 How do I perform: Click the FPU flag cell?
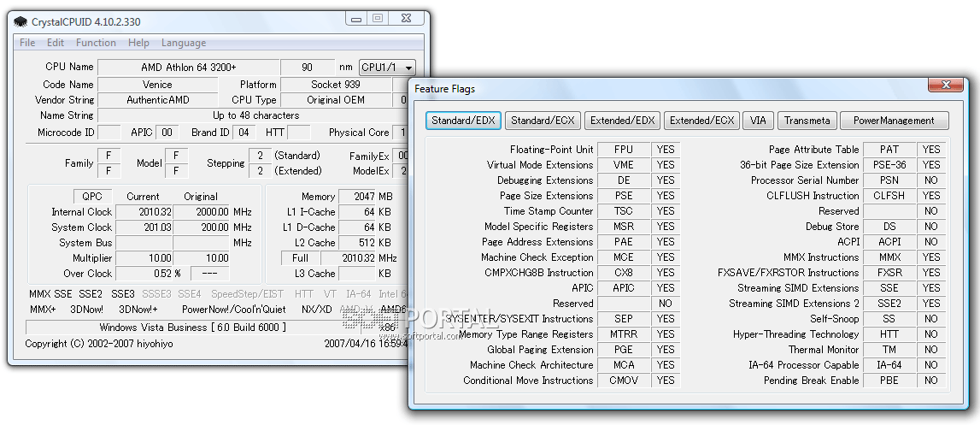[x=623, y=150]
